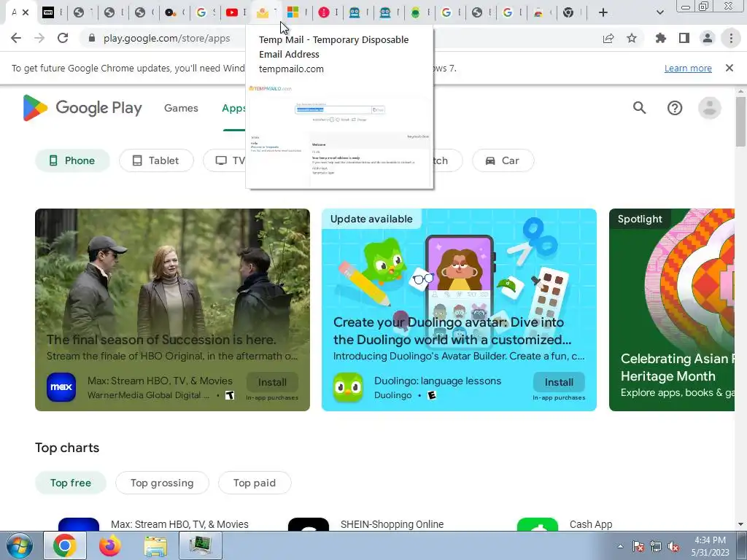Select the Top paid chart
747x560 pixels.
[x=255, y=483]
